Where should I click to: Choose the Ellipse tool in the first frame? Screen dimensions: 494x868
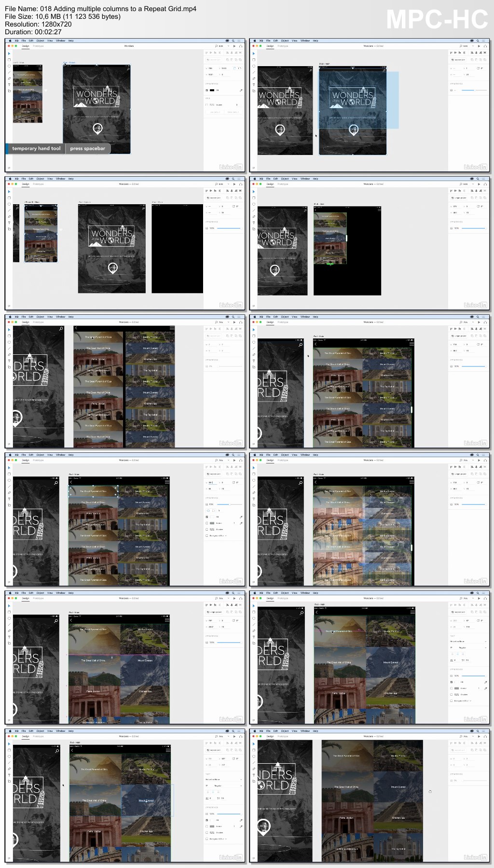[9, 66]
